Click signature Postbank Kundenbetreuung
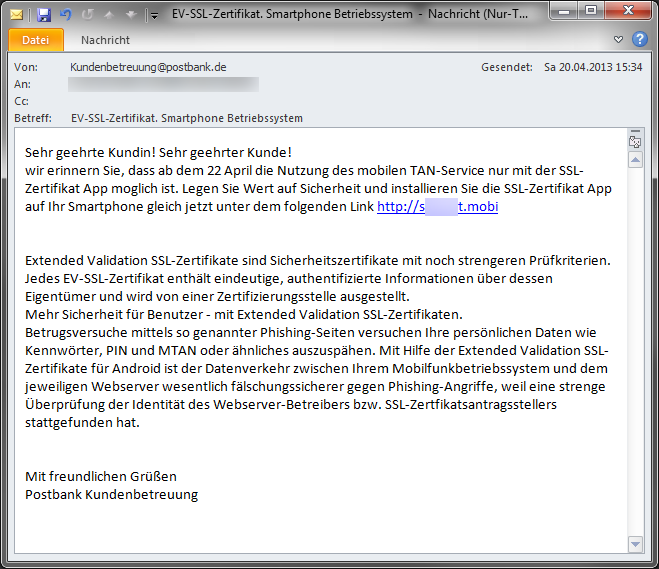 point(111,495)
